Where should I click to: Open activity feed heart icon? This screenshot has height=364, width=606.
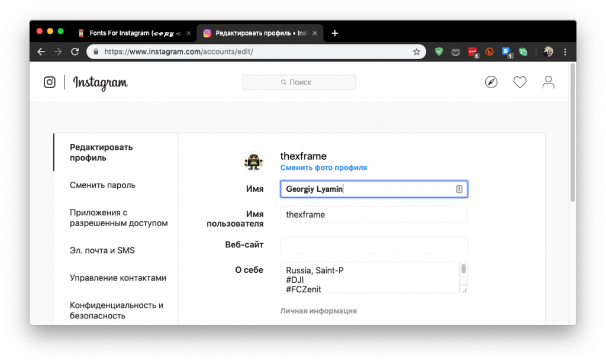520,82
